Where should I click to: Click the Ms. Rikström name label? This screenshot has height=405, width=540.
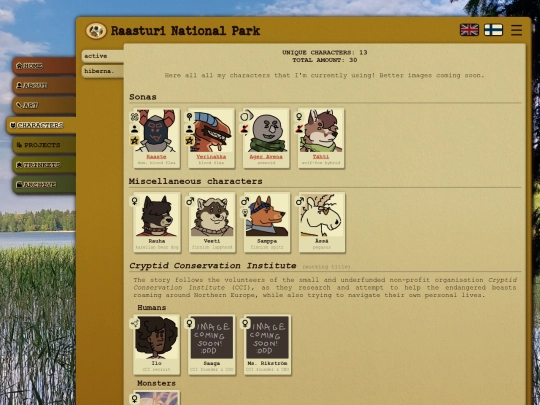click(267, 363)
